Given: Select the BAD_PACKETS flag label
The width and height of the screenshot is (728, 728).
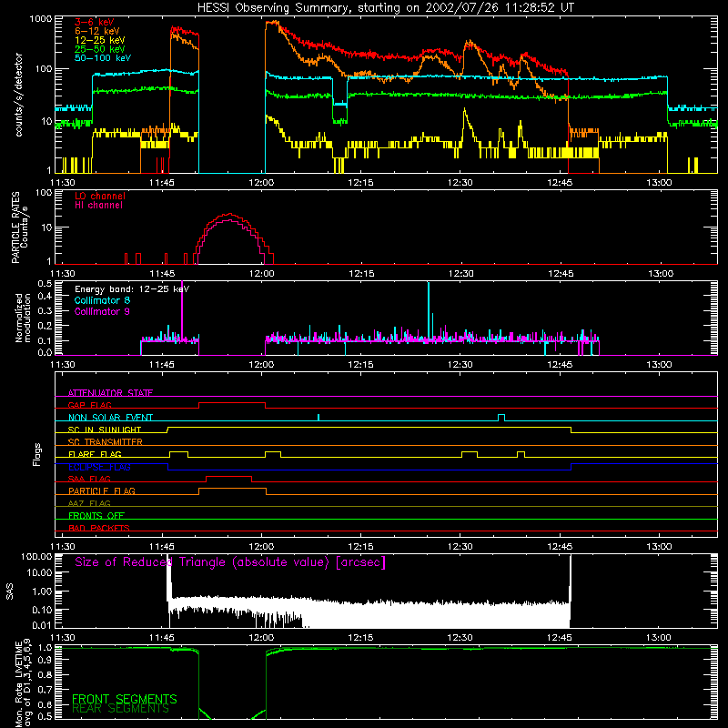Looking at the screenshot, I should tap(99, 528).
